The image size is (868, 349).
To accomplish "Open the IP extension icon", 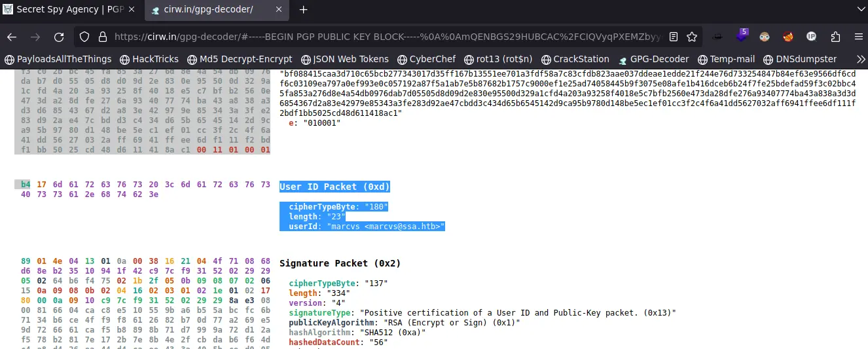I will coord(812,37).
